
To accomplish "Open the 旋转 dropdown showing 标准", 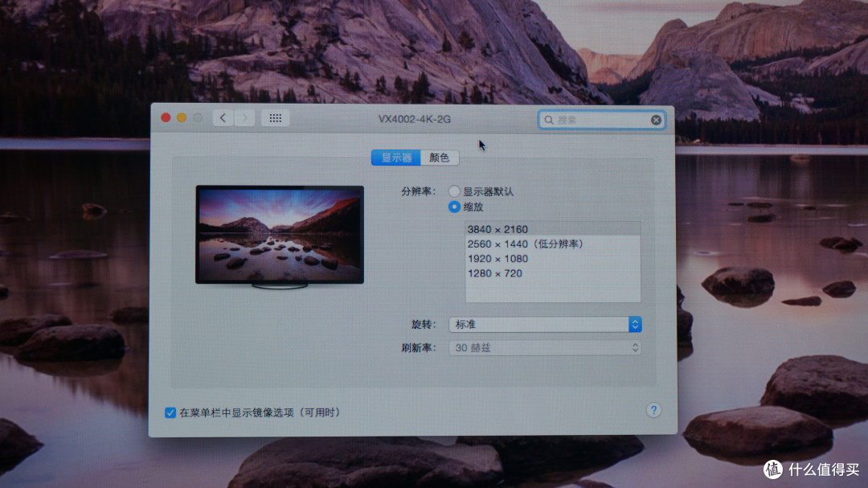I will [545, 324].
